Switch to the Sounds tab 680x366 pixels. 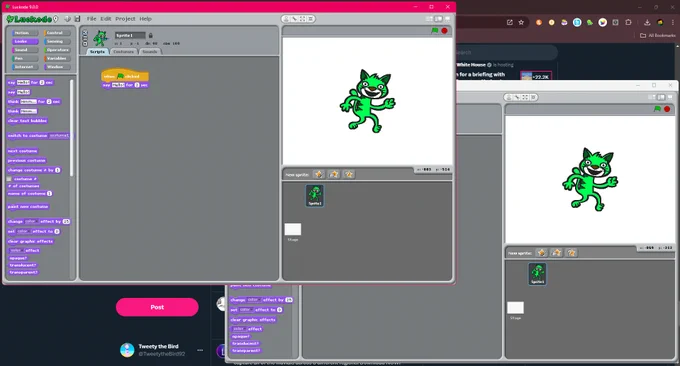[150, 52]
